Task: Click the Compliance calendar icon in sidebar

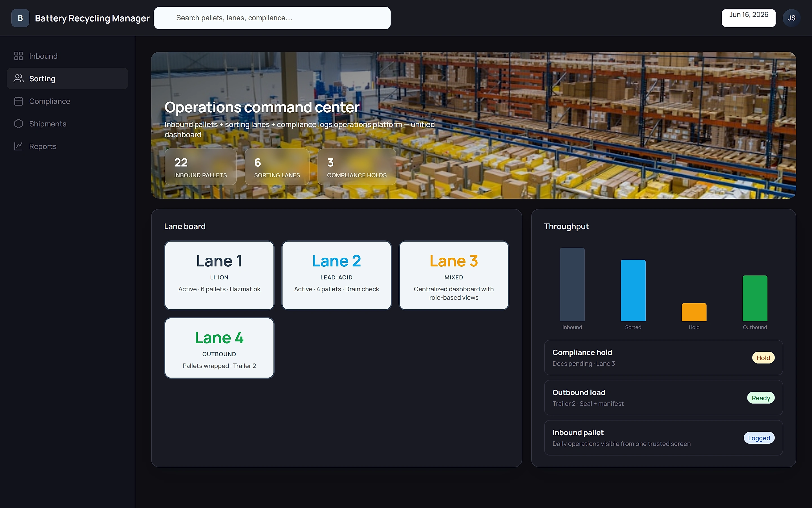Action: [18, 101]
